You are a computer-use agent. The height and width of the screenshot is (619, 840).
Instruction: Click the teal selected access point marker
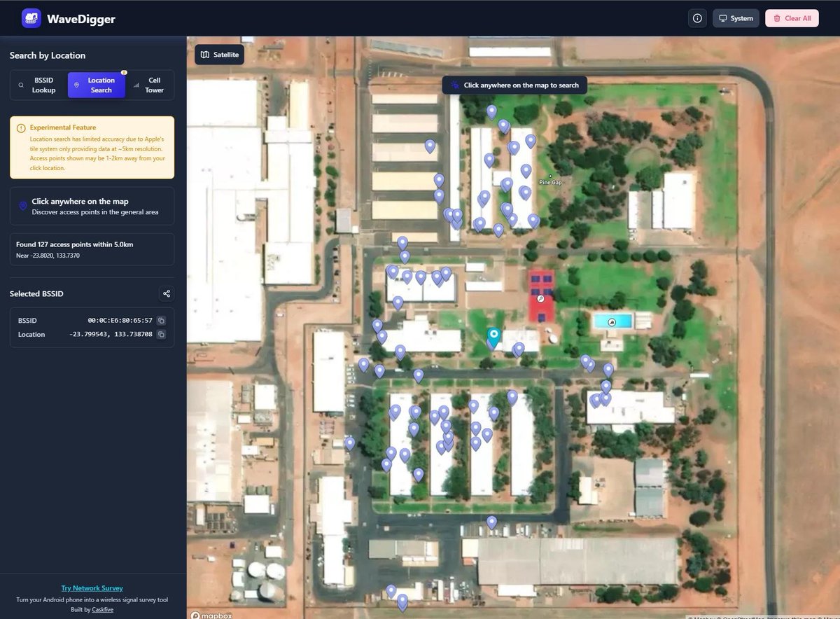(x=493, y=339)
